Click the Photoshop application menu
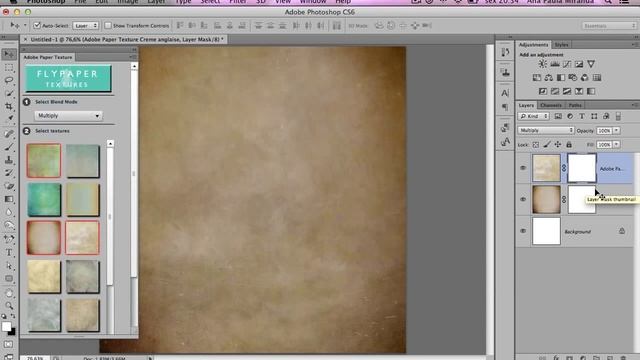The height and width of the screenshot is (360, 640). pyautogui.click(x=46, y=2)
